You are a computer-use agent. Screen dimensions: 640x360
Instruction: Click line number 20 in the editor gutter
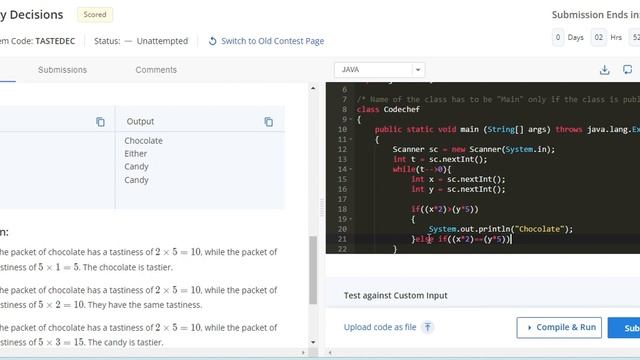click(x=342, y=229)
